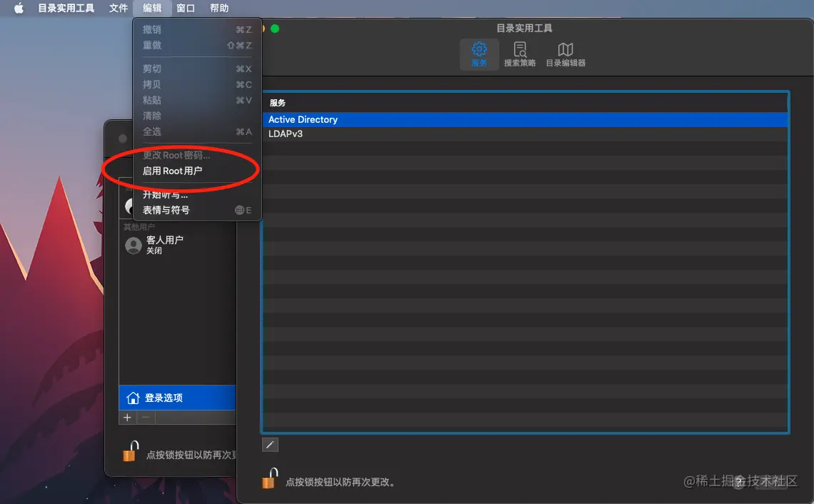Screen dimensions: 814x504
Task: Choose 全选 from the Edit menu
Action: coord(151,131)
